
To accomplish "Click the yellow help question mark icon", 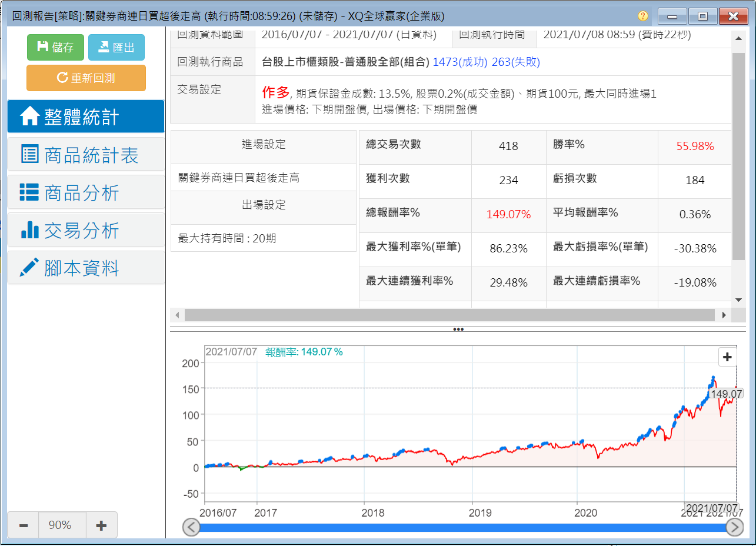I will coord(643,16).
